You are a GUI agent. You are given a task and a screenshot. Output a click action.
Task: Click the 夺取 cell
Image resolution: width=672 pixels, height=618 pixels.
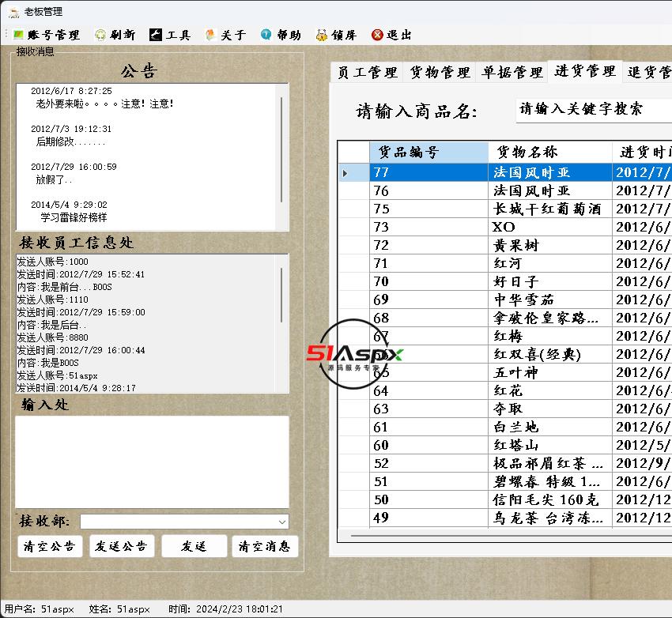[x=550, y=409]
